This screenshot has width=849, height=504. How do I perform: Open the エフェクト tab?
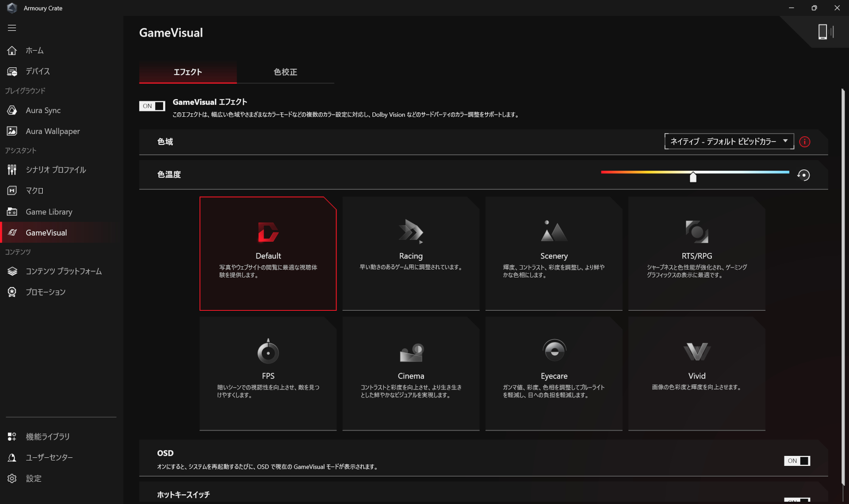187,72
